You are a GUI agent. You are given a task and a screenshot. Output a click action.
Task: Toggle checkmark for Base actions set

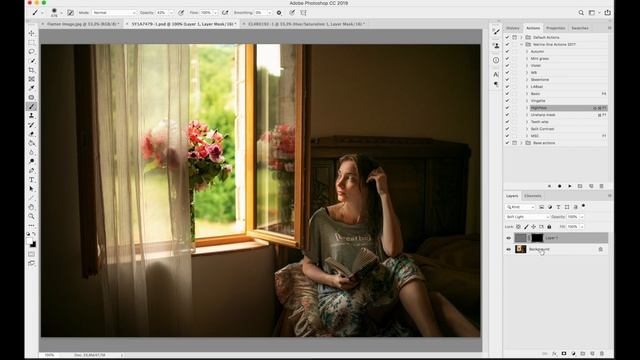[507, 143]
